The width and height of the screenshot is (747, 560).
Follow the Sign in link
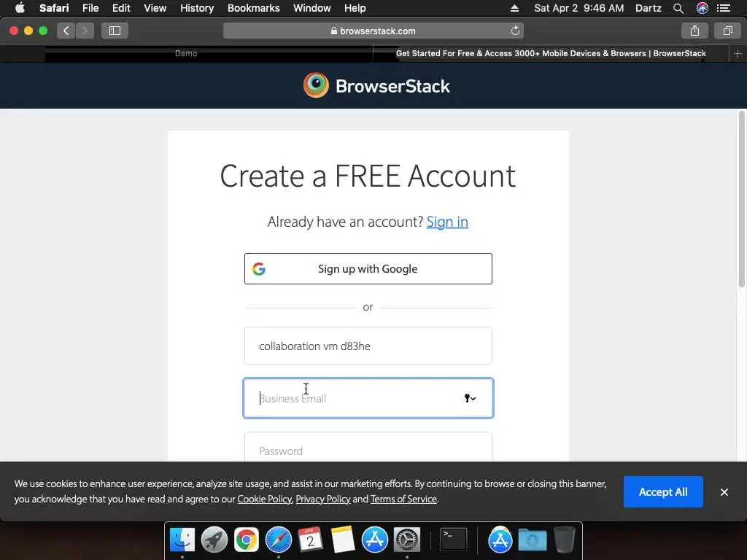pyautogui.click(x=447, y=222)
